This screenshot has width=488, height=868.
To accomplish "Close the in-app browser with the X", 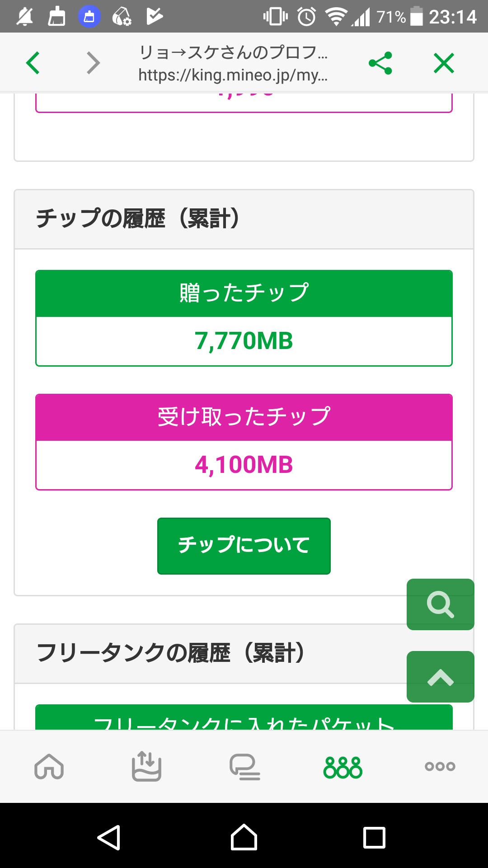I will pos(444,63).
